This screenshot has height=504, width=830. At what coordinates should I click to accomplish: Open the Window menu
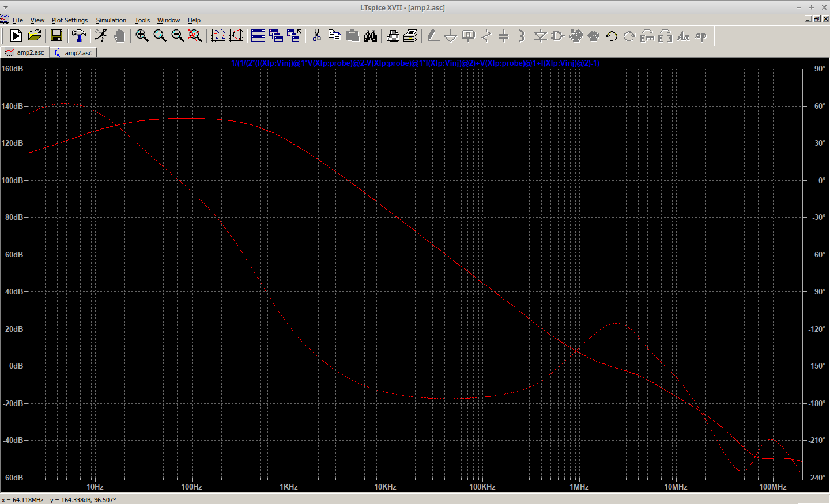coord(169,20)
